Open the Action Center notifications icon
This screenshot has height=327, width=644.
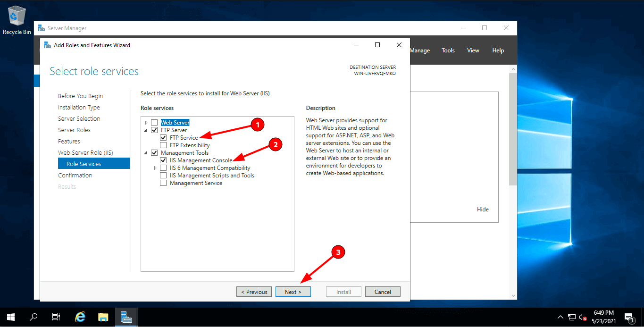pyautogui.click(x=629, y=317)
